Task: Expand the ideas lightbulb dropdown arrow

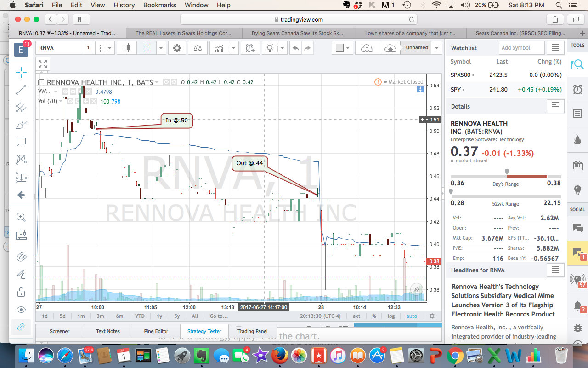Action: click(282, 48)
